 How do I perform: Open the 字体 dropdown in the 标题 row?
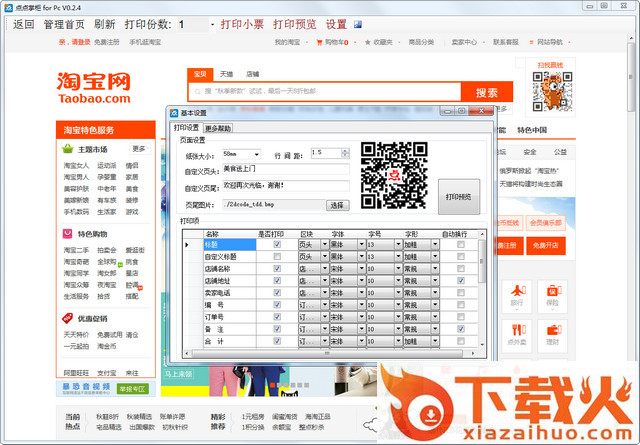point(361,244)
